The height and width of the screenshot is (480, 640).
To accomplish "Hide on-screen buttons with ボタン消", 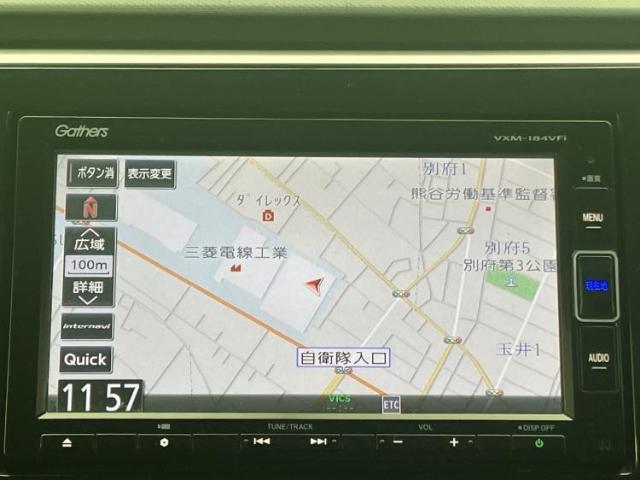I will click(93, 173).
